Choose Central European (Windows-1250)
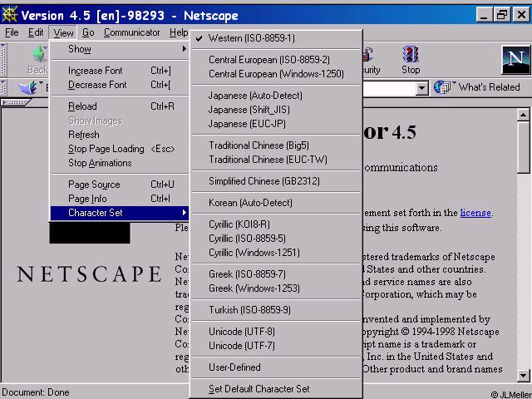This screenshot has width=532, height=399. 277,74
